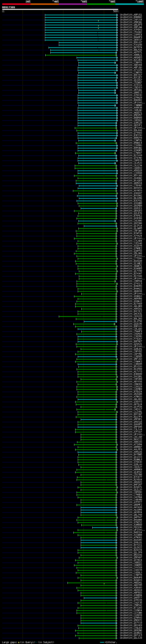The height and width of the screenshot is (644, 146).
Task: Select hit UniRef100_C4PJS4
Action: (x=131, y=20)
